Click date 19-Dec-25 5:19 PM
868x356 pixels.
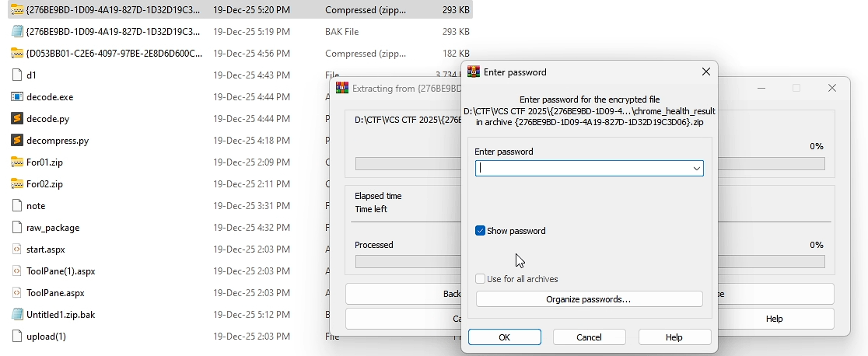pos(251,32)
